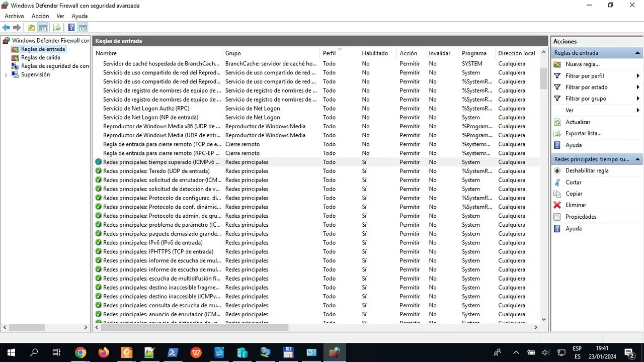Open the notification center icon

[x=629, y=352]
